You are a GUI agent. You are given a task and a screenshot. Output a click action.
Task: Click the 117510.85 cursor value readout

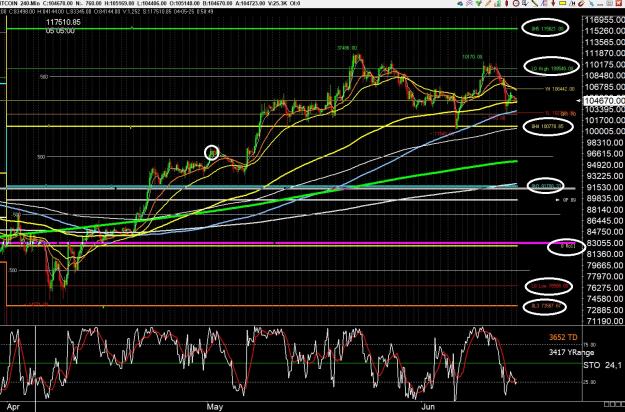[63, 22]
